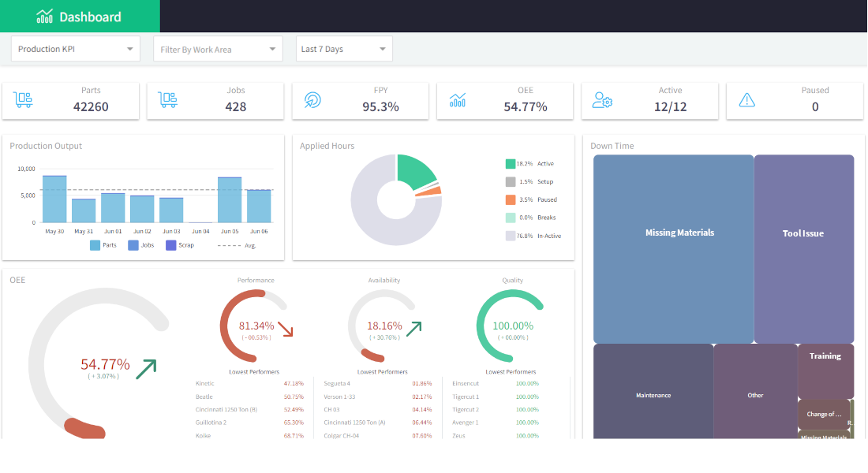Open the Last 7 Days date range dropdown
This screenshot has width=868, height=473.
(x=344, y=48)
